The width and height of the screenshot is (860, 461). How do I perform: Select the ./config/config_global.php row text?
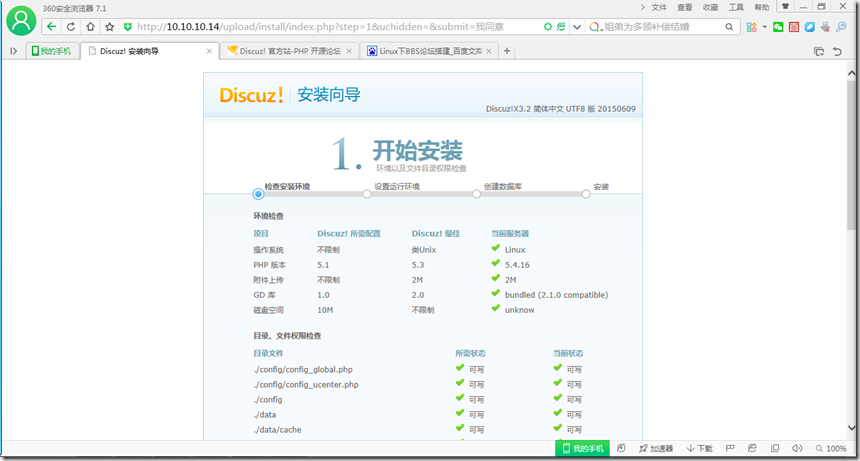click(303, 369)
